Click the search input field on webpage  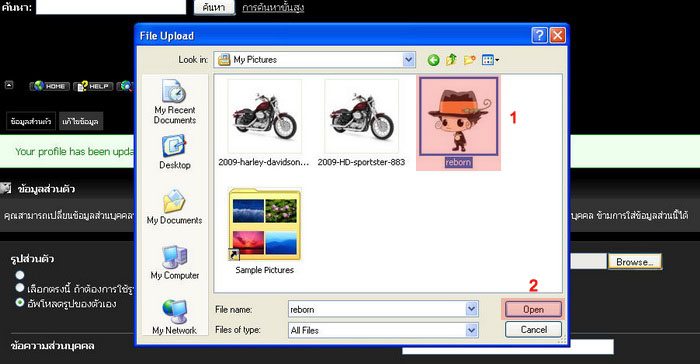(111, 7)
